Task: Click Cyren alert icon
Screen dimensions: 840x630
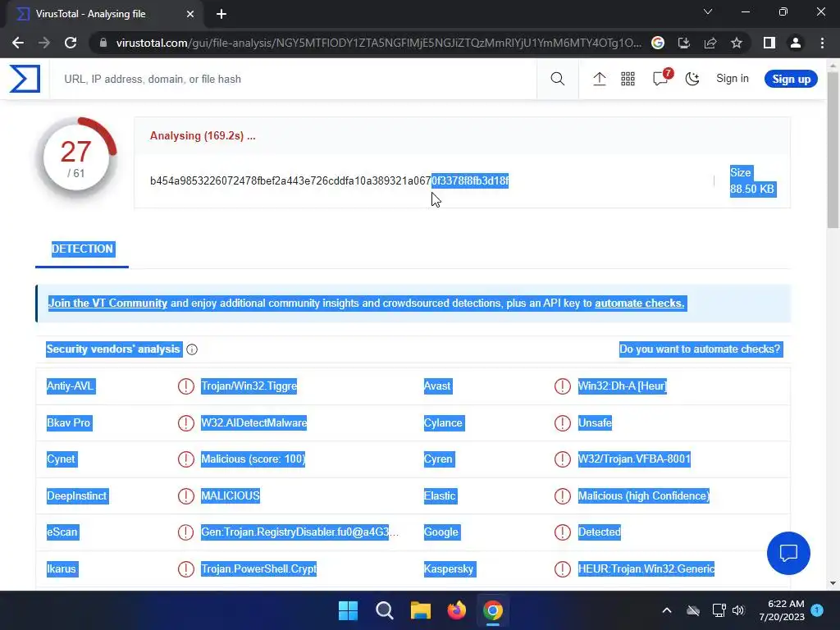Action: pyautogui.click(x=562, y=459)
